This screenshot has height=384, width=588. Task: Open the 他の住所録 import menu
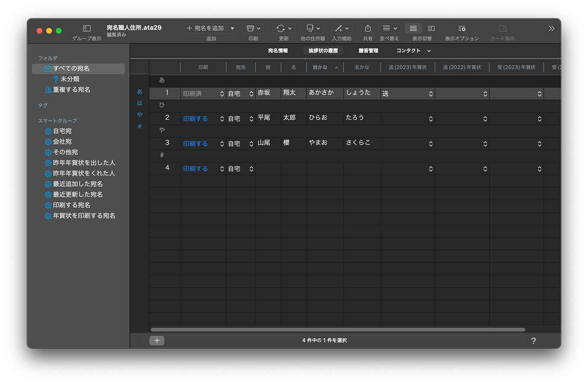(313, 28)
